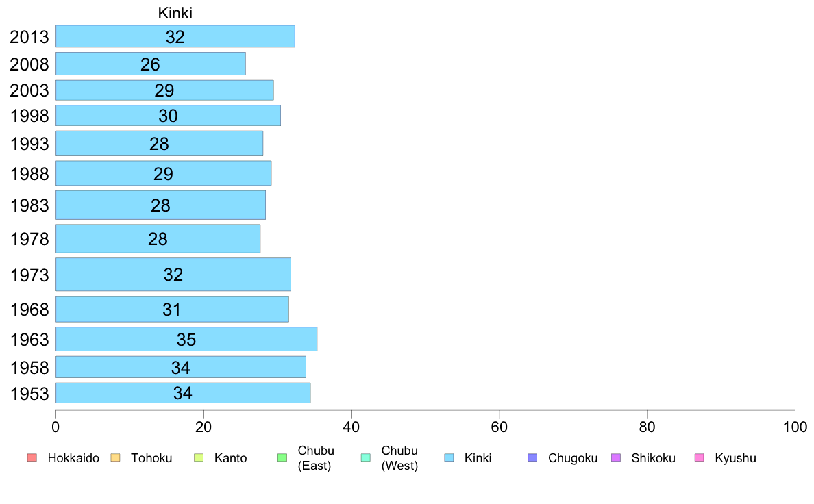Image resolution: width=814 pixels, height=504 pixels.
Task: Select the 1973 bar with value 32
Action: (173, 275)
